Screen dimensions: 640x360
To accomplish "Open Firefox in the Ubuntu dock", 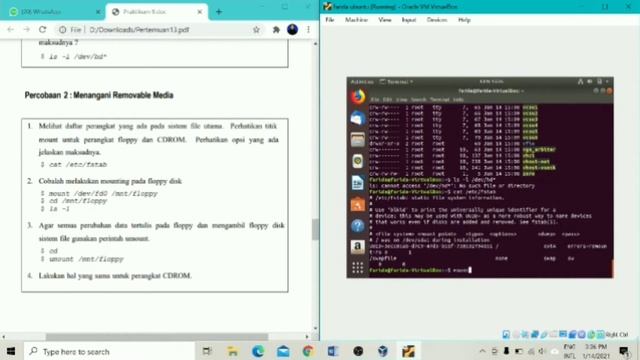I will [x=358, y=97].
